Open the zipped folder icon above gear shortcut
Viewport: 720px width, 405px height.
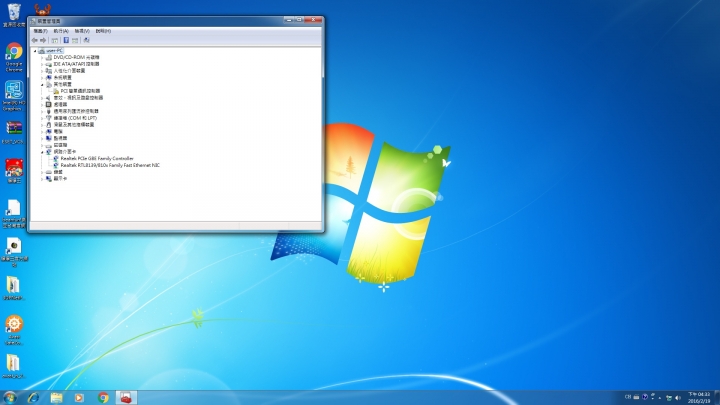13,288
